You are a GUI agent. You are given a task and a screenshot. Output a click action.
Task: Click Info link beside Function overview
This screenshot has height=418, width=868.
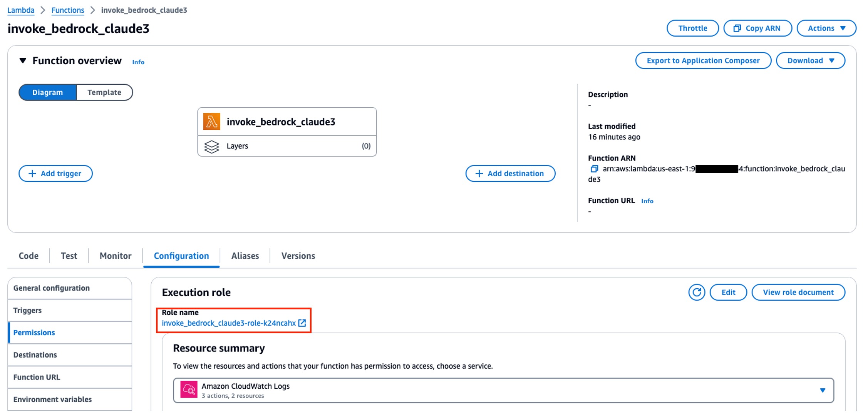pyautogui.click(x=138, y=62)
